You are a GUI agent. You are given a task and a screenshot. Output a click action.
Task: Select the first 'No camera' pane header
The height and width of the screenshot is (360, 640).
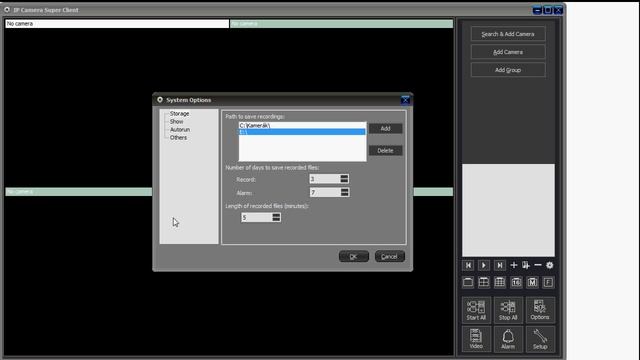(117, 24)
